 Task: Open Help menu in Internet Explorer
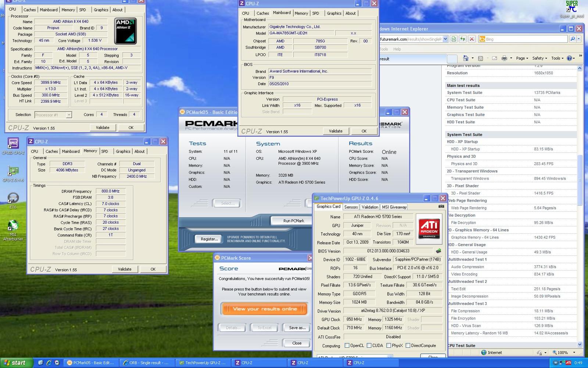tap(397, 49)
